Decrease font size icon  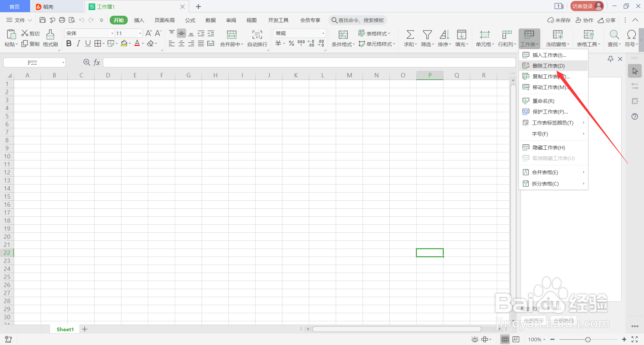point(158,33)
